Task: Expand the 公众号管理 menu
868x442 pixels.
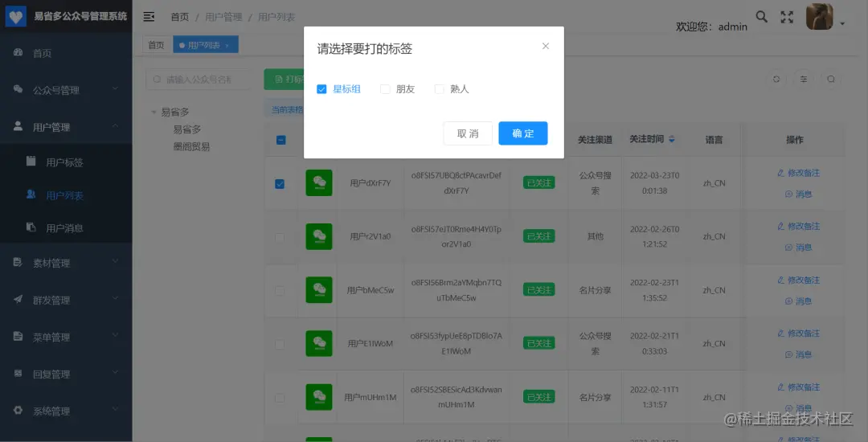Action: click(x=66, y=90)
